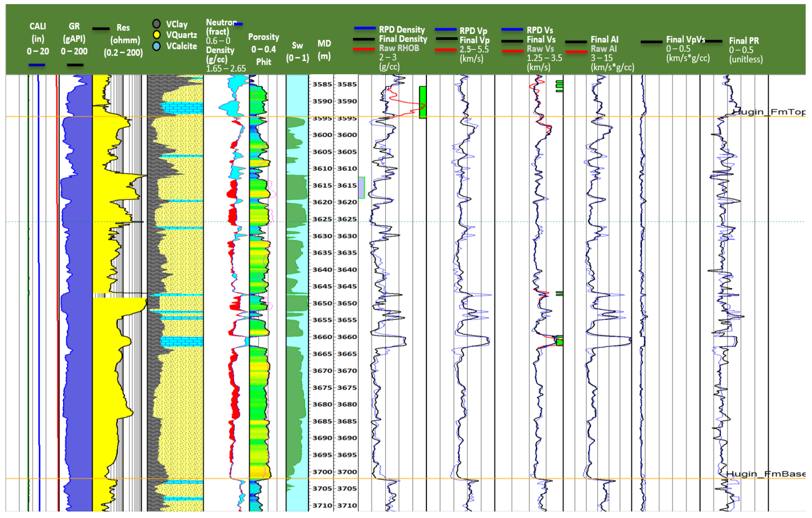Click the blue VCalcite legend circle

(x=156, y=46)
